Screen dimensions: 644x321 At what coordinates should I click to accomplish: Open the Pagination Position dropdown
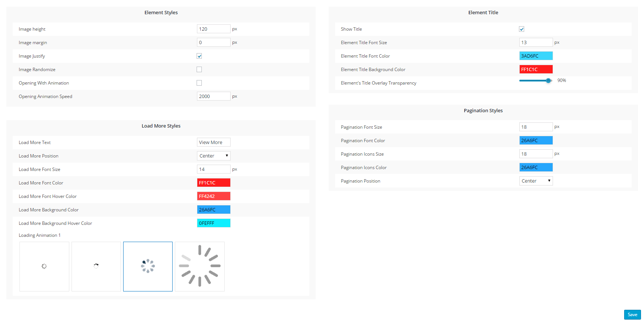point(536,181)
